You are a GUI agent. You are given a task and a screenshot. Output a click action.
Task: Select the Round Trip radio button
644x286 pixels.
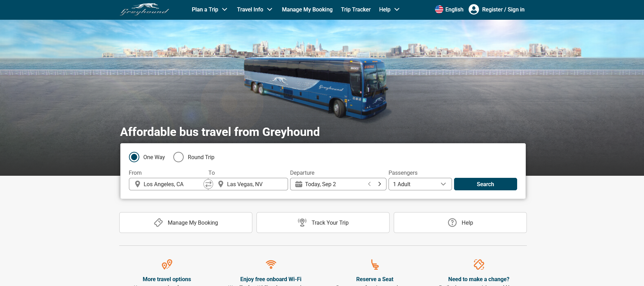tap(179, 157)
